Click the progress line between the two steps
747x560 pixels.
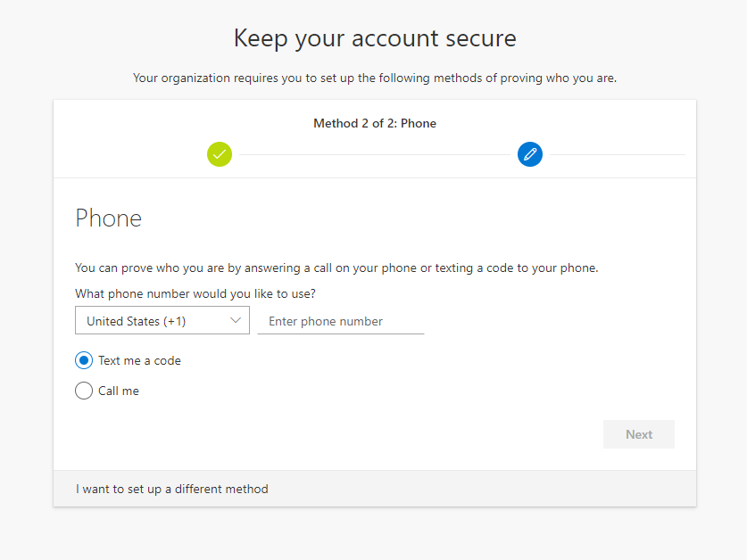click(375, 154)
